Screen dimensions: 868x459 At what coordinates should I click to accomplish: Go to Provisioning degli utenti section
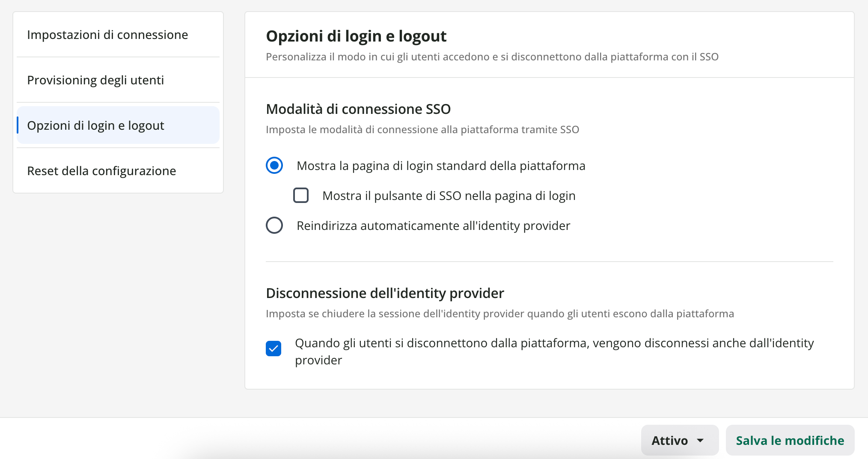(95, 80)
